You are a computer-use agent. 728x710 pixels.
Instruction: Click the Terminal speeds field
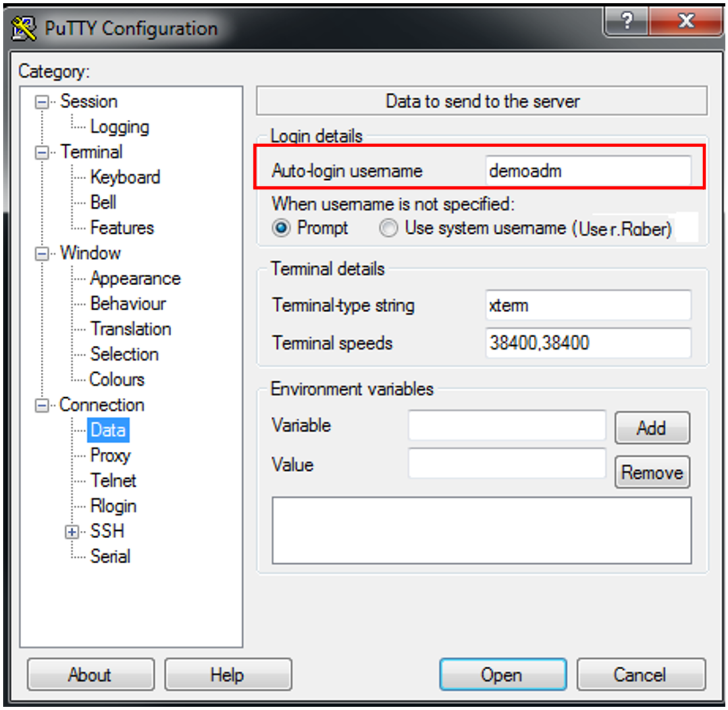(x=588, y=343)
